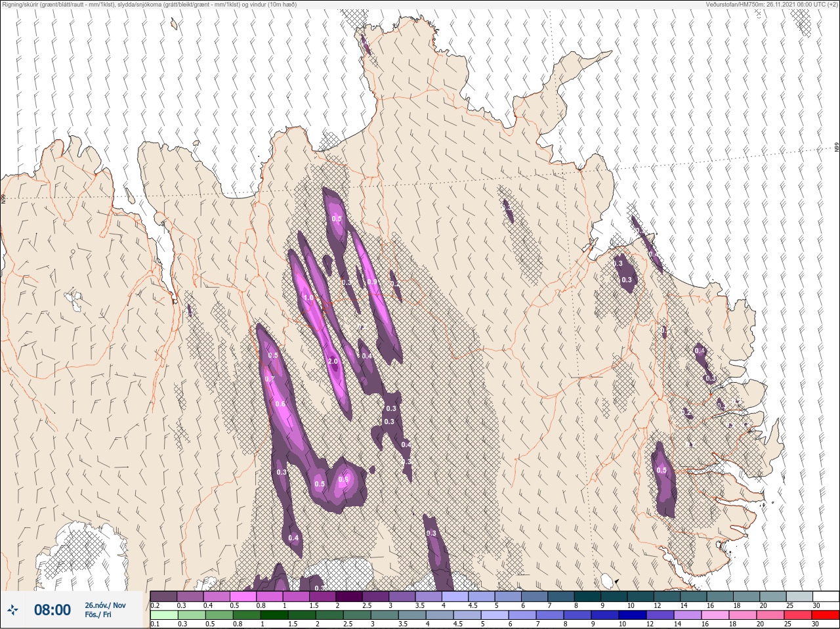Image resolution: width=840 pixels, height=629 pixels.
Task: Click the 'Rigning/skúrir' map title text
Action: [150, 4]
